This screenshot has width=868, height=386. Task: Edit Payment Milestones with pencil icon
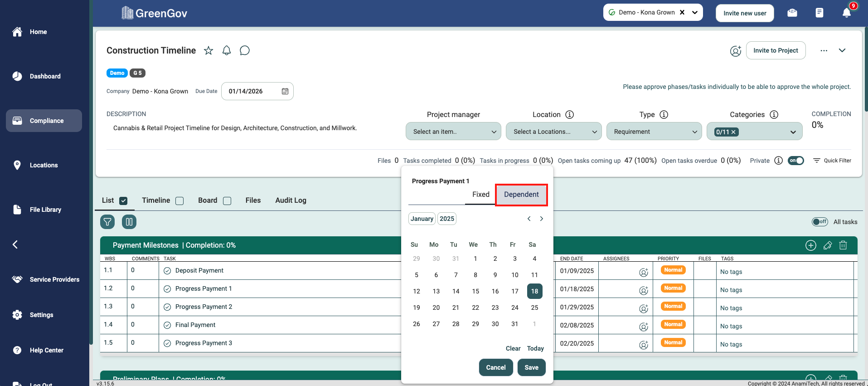(827, 245)
